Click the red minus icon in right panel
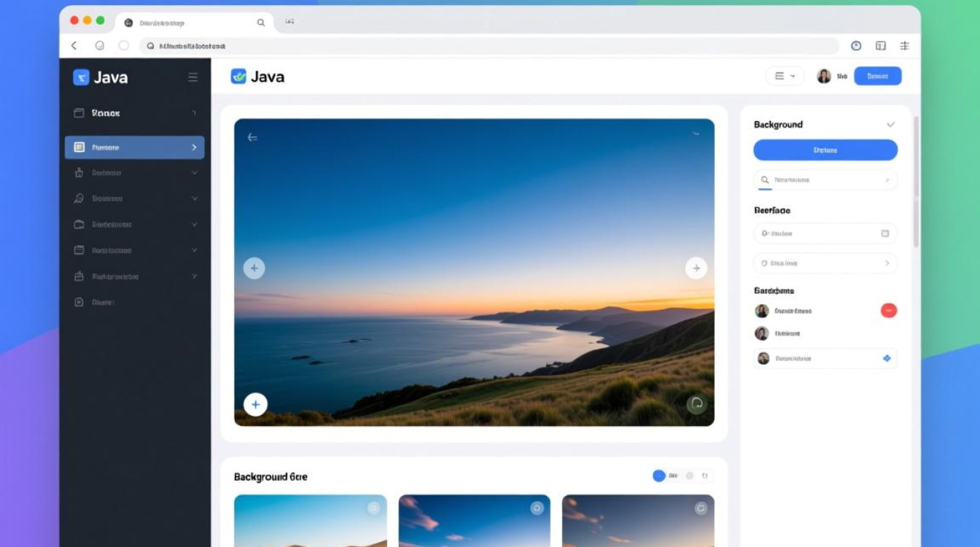980x547 pixels. point(888,311)
